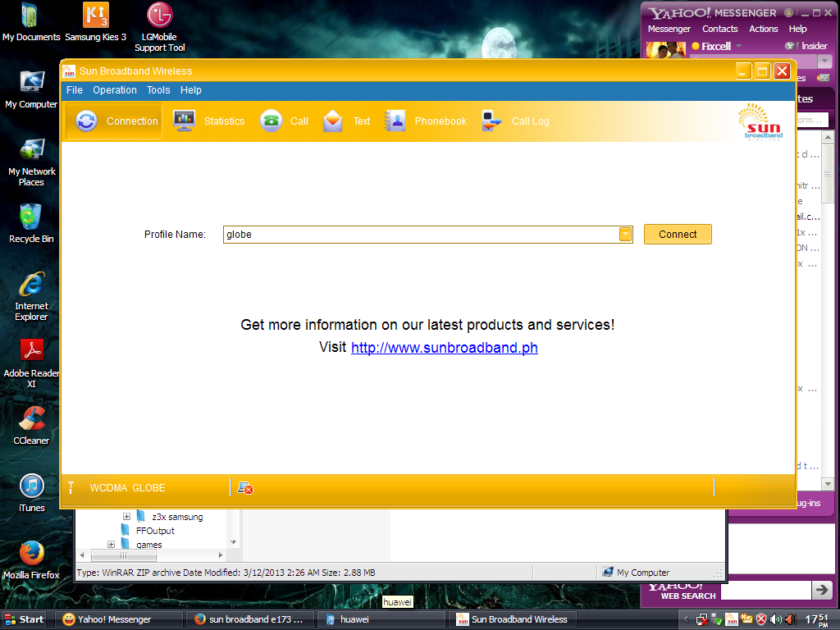Open the Call Log icon
The height and width of the screenshot is (630, 840).
click(x=492, y=121)
